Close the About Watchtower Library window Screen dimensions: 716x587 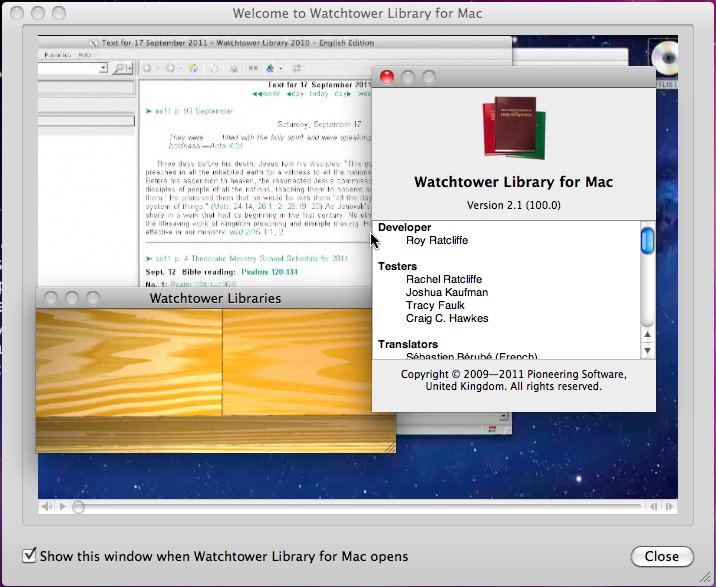(387, 77)
